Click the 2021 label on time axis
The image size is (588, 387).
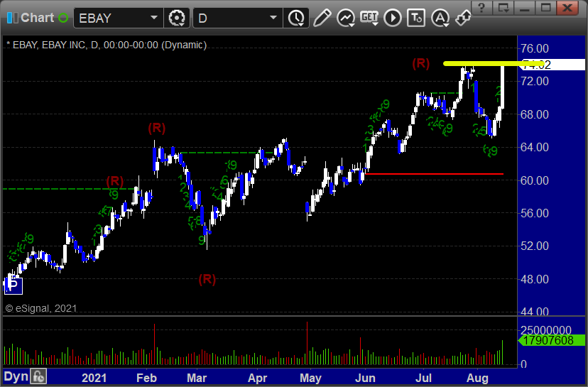94,378
